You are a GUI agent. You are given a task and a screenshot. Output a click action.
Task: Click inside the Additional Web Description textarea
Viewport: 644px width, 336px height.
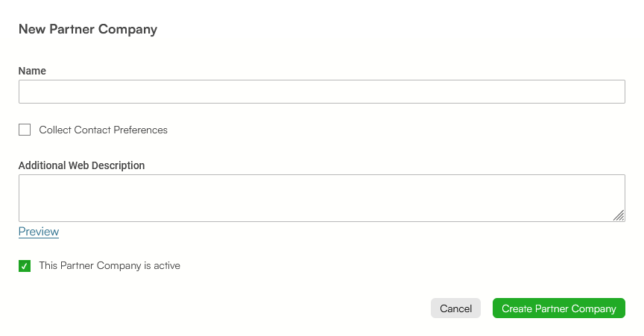(x=321, y=198)
